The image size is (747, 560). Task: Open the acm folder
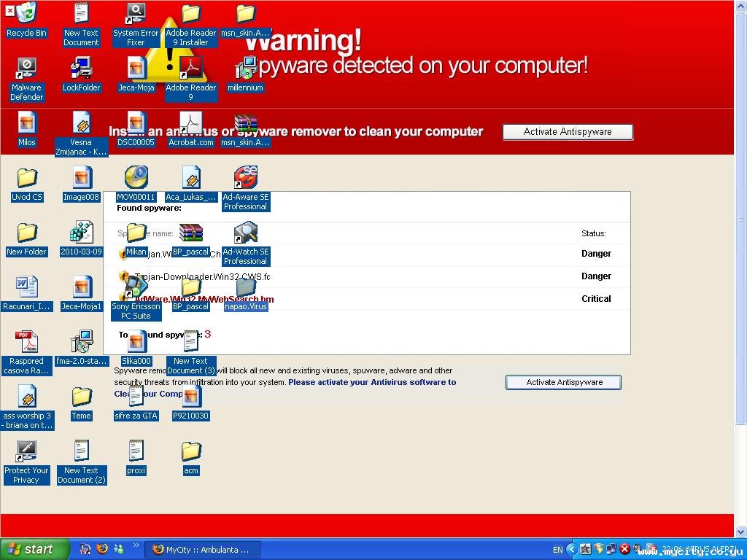[x=190, y=458]
